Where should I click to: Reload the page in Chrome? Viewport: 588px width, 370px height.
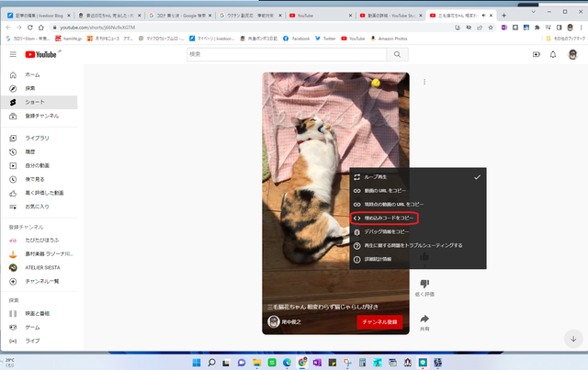point(30,28)
